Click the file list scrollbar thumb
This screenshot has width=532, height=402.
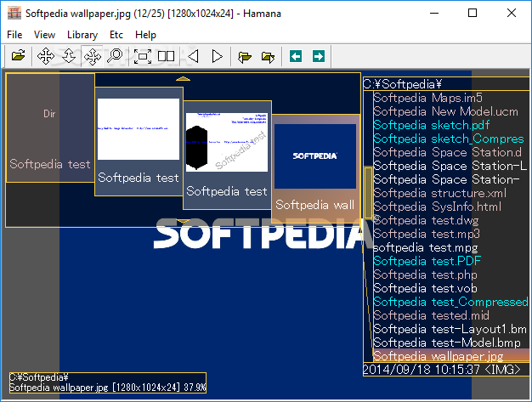point(368,193)
